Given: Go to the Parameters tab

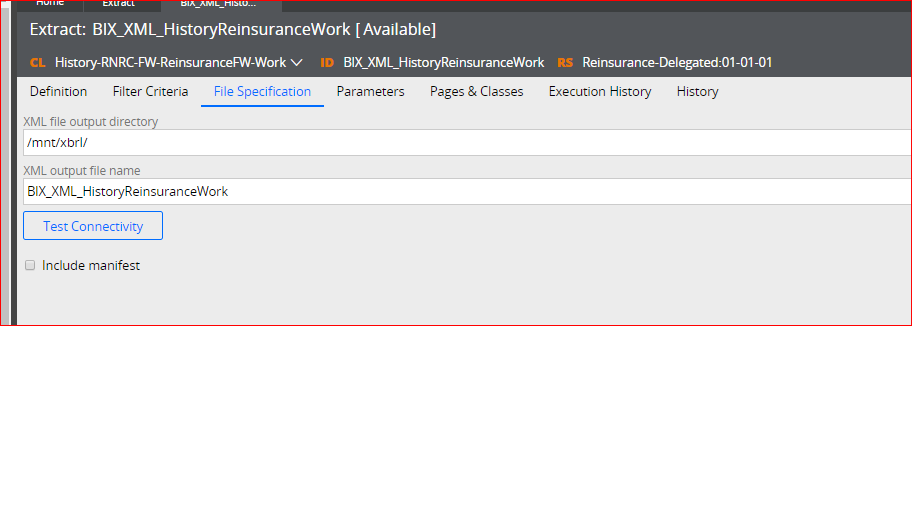Looking at the screenshot, I should [370, 91].
